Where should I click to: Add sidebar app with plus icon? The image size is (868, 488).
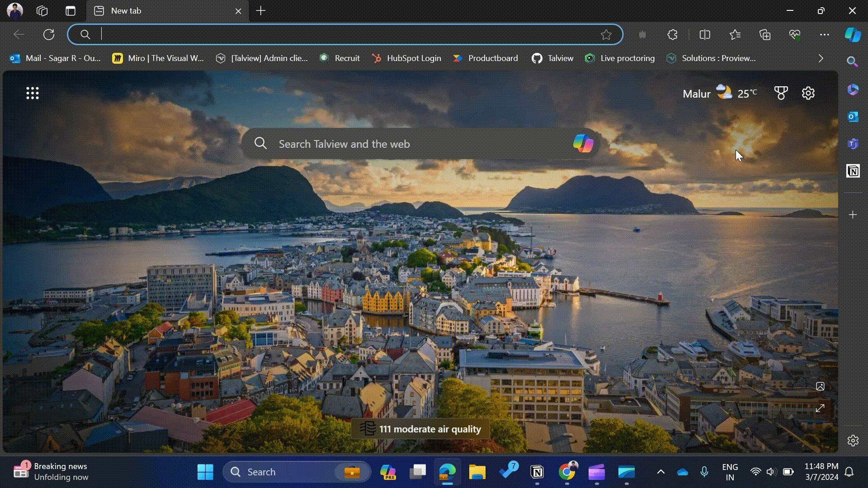[x=853, y=215]
